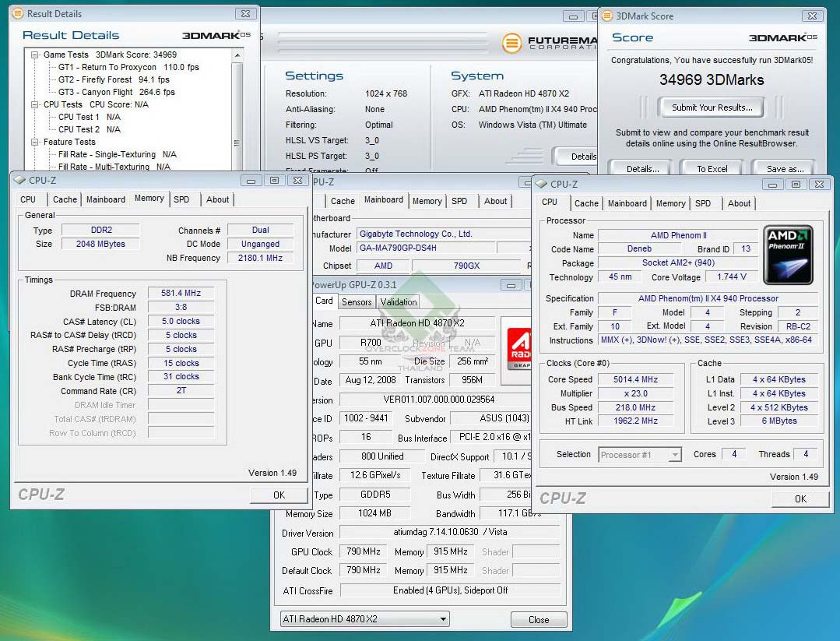Click restore icon on right CPU-Z window
The height and width of the screenshot is (641, 840).
coord(796,185)
